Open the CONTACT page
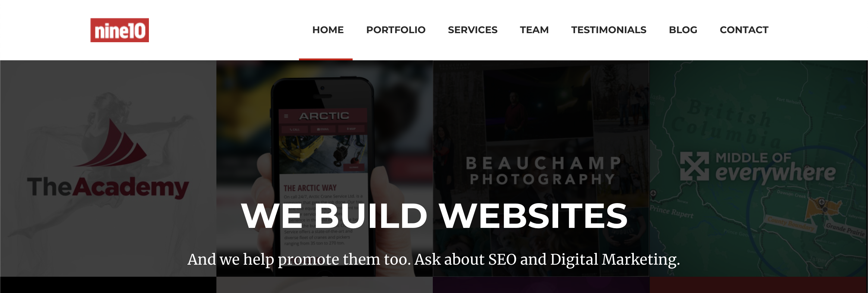 pos(744,30)
